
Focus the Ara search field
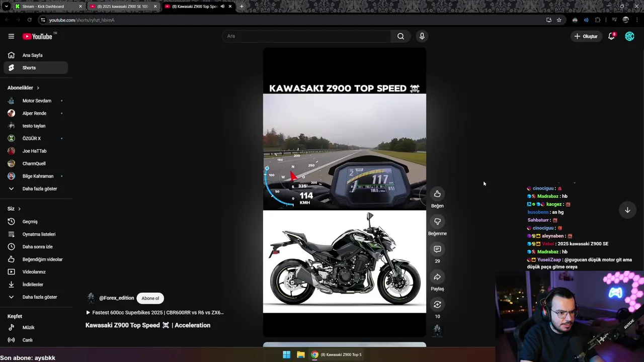(x=307, y=36)
